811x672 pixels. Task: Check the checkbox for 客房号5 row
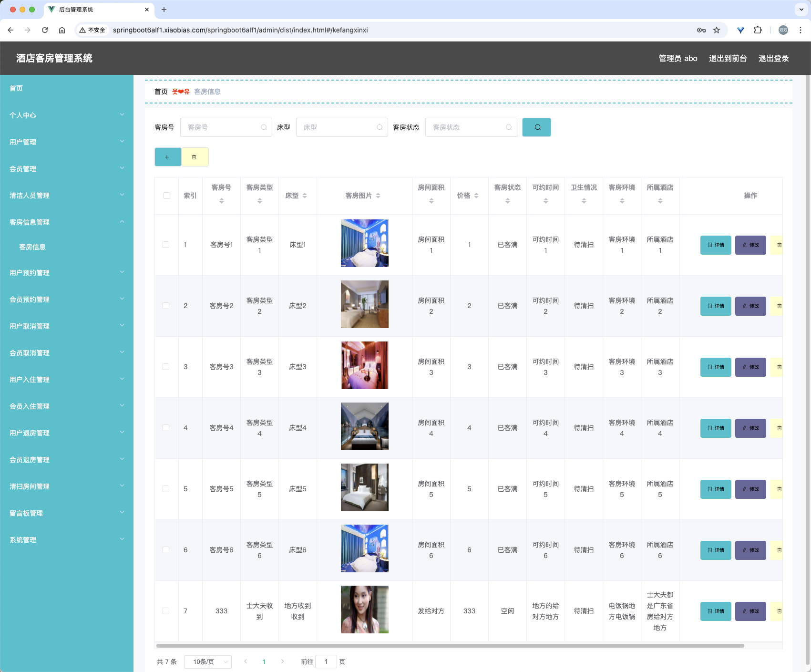pos(166,489)
